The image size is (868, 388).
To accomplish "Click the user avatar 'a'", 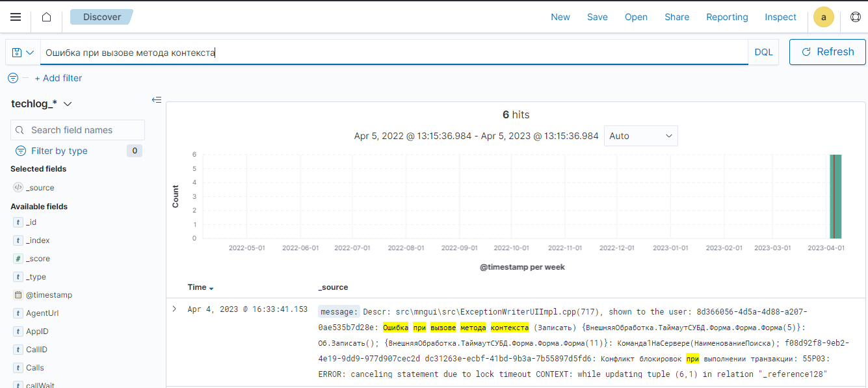I will (824, 18).
